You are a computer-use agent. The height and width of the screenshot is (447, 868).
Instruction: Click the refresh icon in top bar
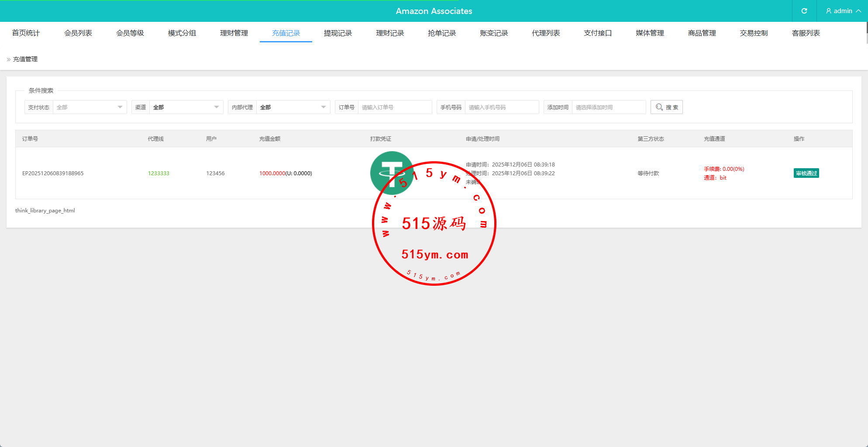[804, 11]
